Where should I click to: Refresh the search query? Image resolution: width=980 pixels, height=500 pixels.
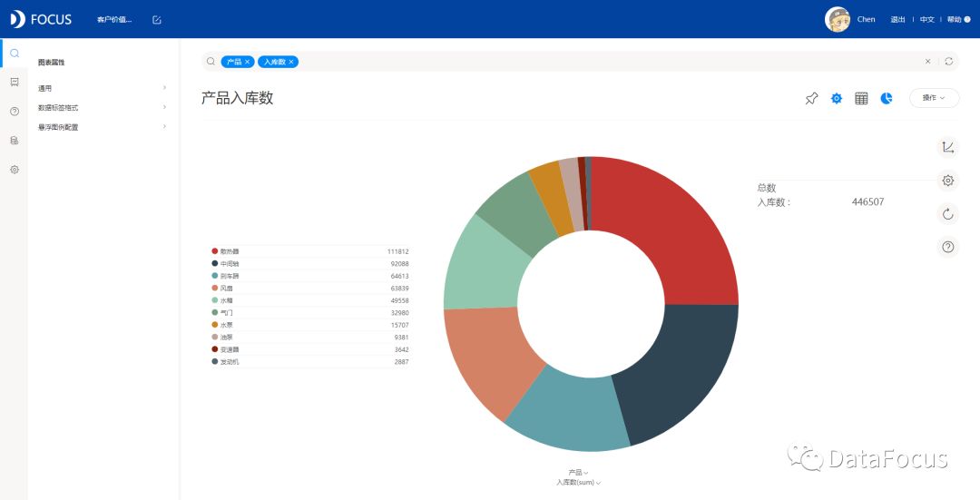[x=949, y=61]
